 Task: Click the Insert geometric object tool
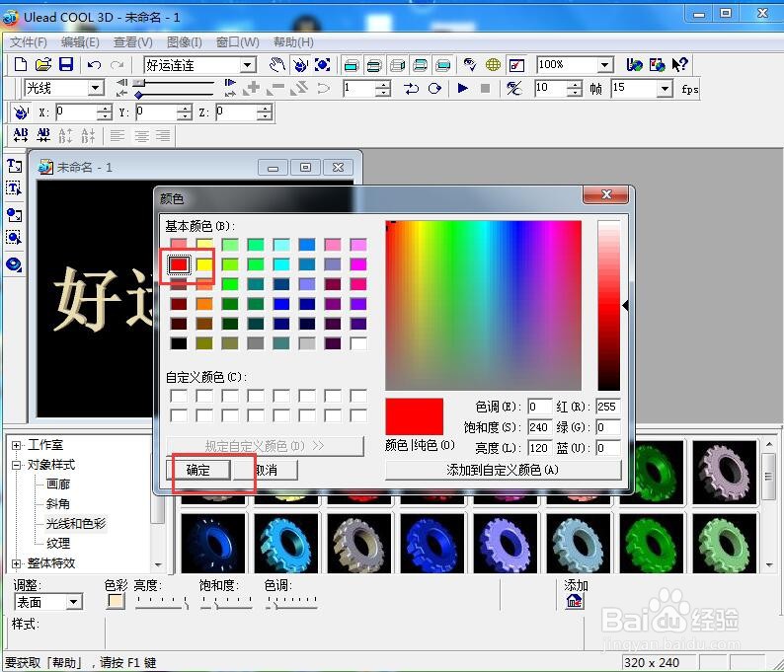[14, 264]
